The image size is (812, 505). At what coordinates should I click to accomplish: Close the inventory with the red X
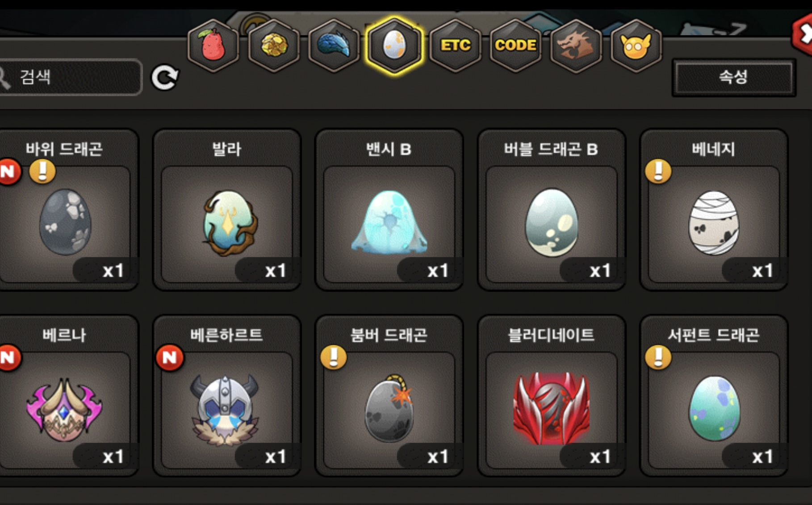pos(803,34)
